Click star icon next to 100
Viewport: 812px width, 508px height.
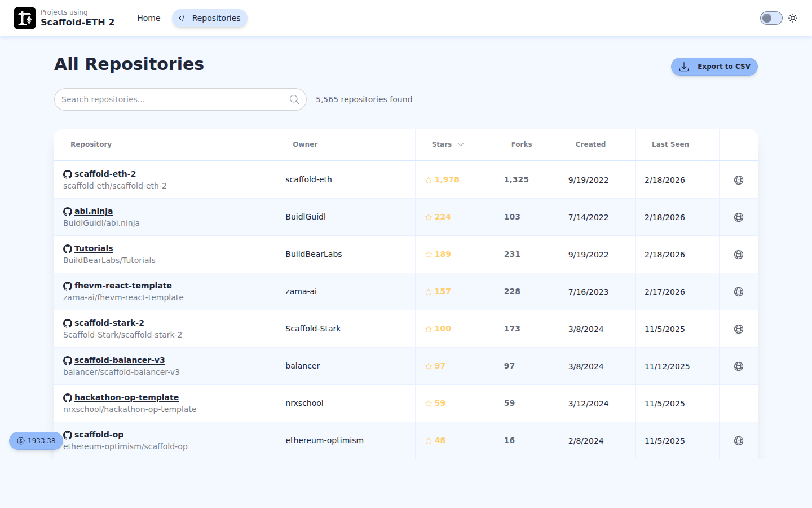[429, 329]
